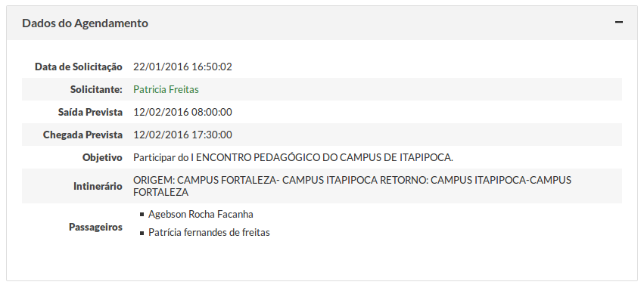Click the Intinerário text starting with ORIGEM

pyautogui.click(x=352, y=186)
